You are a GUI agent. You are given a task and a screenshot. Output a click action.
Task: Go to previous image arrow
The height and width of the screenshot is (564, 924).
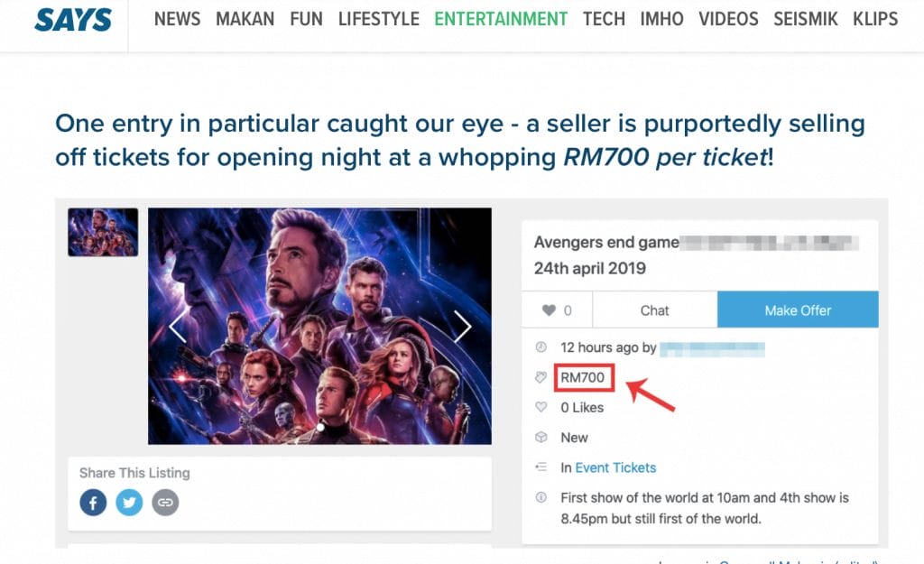coord(178,327)
